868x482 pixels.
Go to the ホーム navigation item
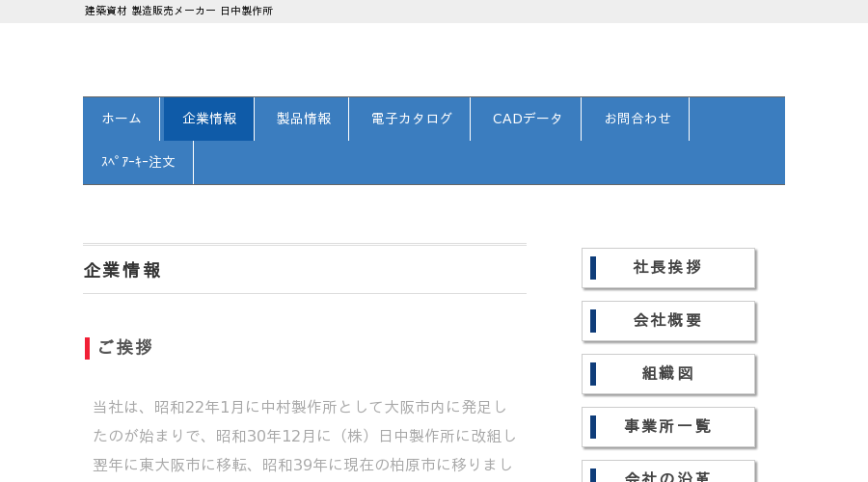pyautogui.click(x=122, y=119)
